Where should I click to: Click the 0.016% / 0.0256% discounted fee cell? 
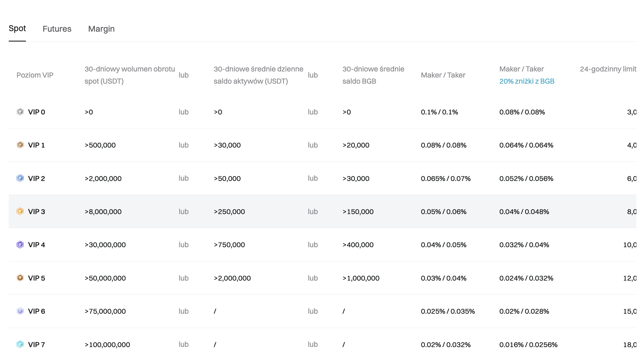tap(528, 345)
